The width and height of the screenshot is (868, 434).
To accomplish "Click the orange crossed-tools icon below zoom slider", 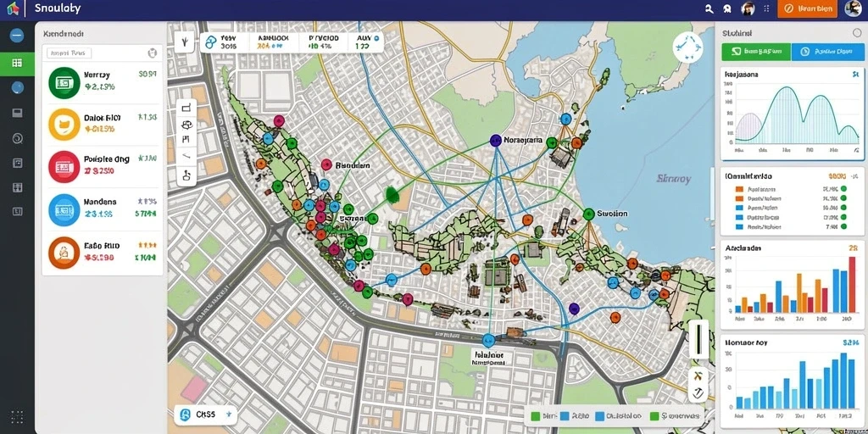I will [x=698, y=376].
